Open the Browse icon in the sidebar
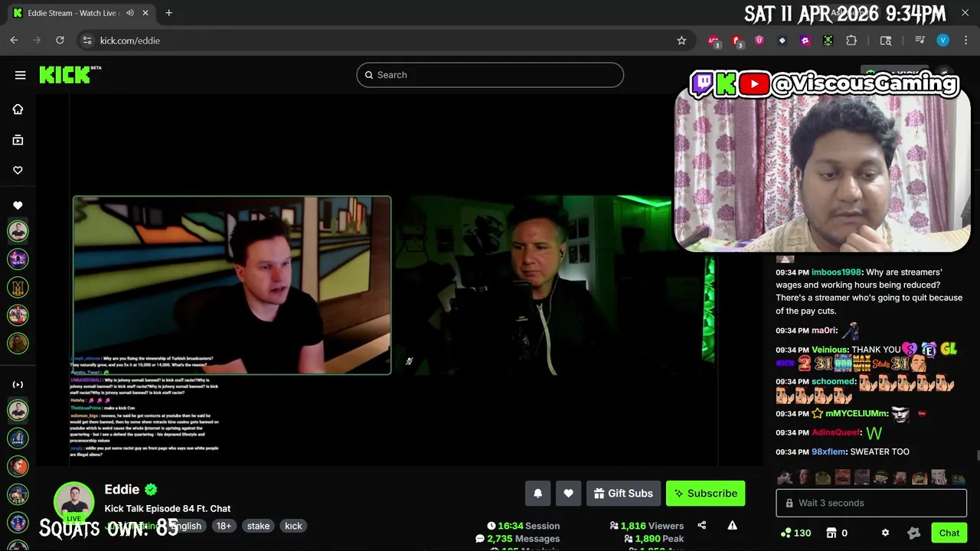980x551 pixels. [18, 140]
